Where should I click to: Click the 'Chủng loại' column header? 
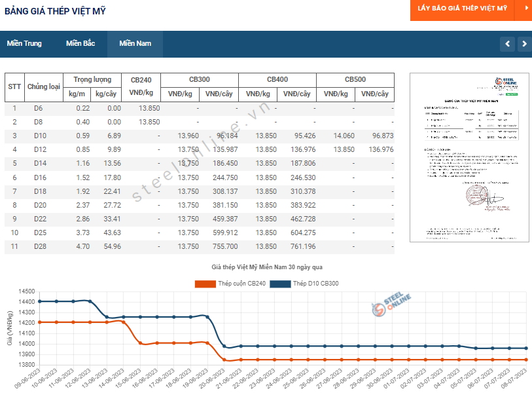click(x=44, y=87)
